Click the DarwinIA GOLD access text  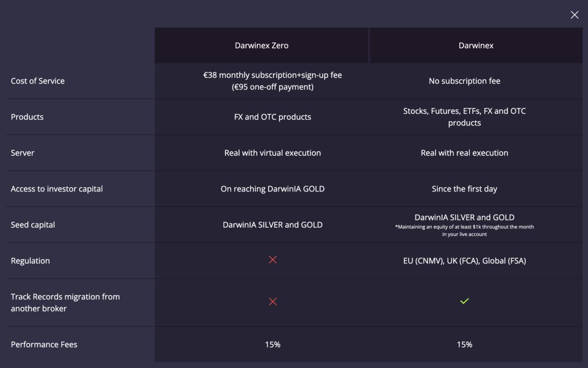coord(272,189)
